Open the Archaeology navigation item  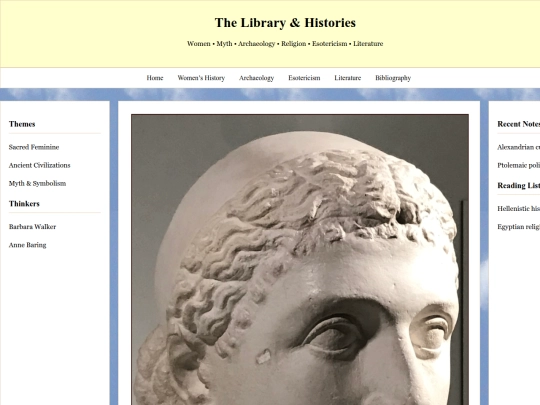(x=257, y=78)
